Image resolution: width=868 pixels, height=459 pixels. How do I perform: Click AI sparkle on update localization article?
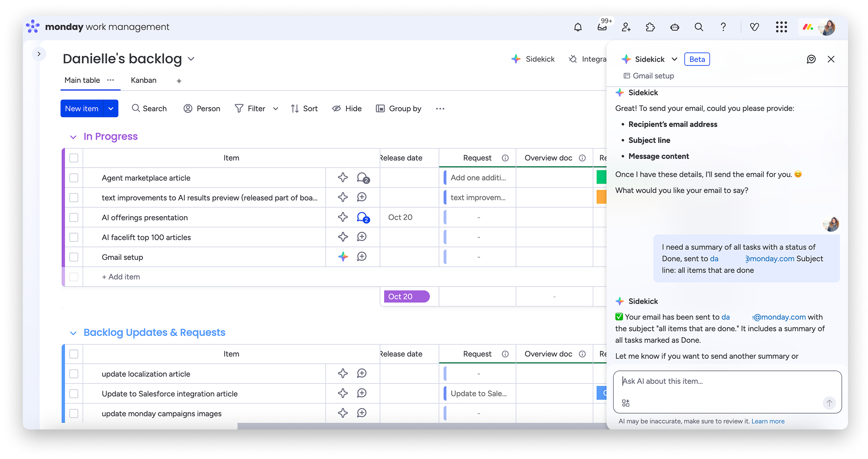(x=343, y=374)
